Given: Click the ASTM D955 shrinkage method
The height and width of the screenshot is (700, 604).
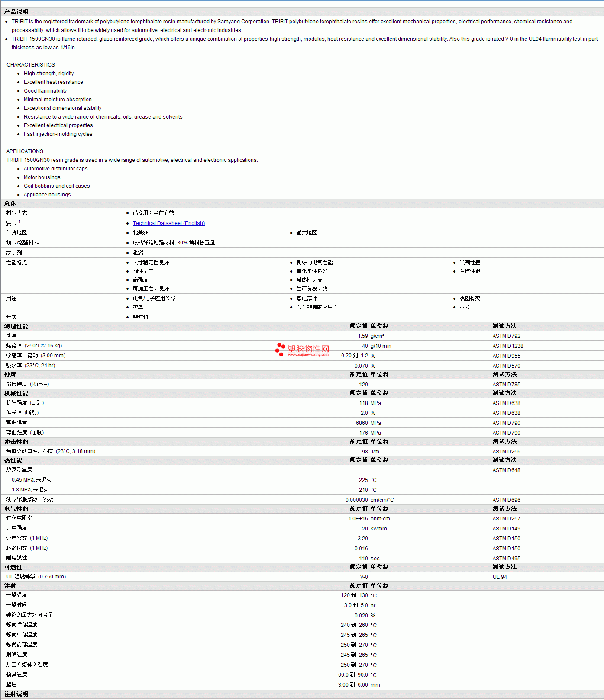Looking at the screenshot, I should [x=506, y=356].
